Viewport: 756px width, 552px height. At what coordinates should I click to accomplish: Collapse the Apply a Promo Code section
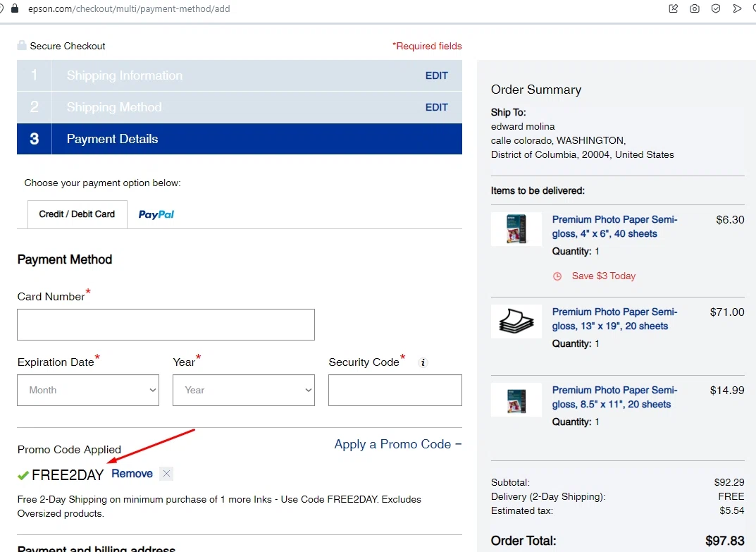tap(398, 444)
